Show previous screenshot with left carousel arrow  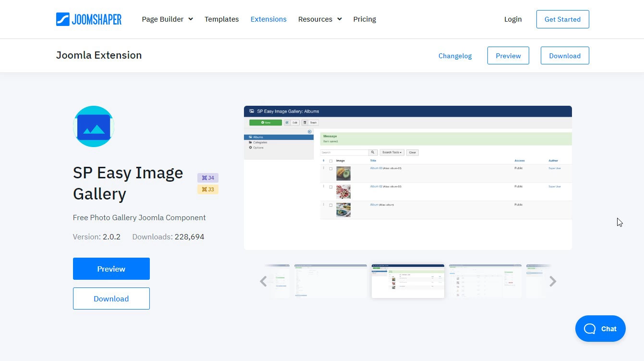click(x=263, y=281)
